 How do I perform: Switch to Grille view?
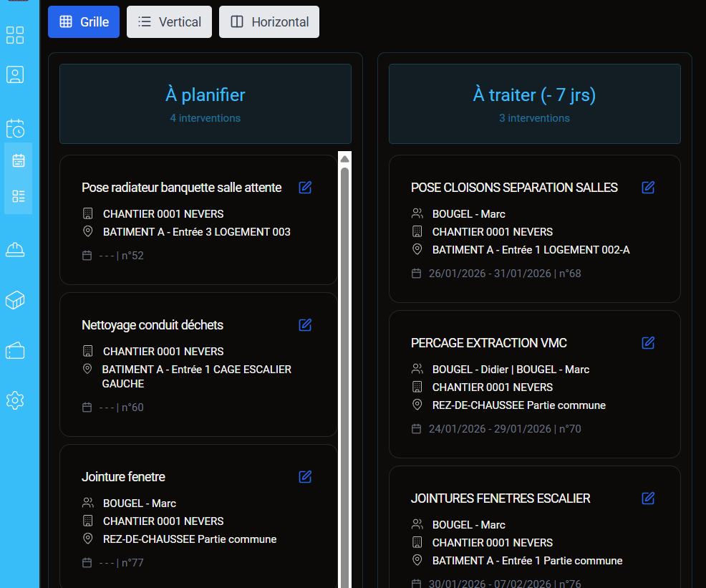84,22
